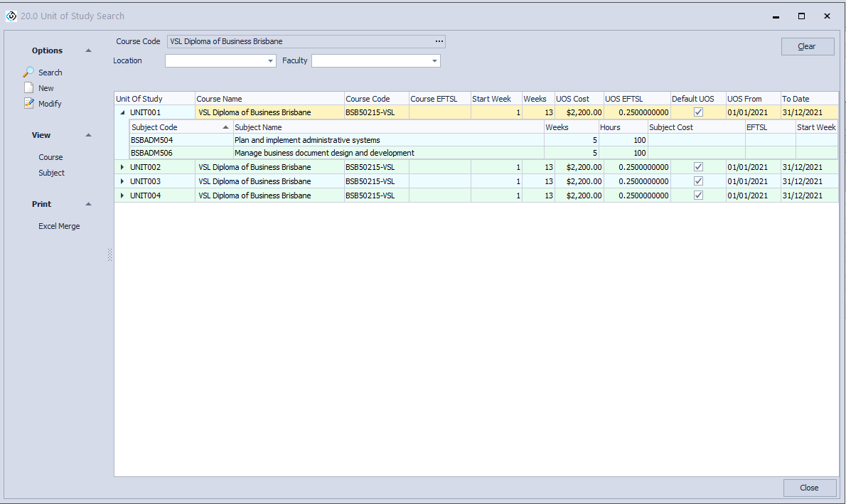This screenshot has height=504, width=846.
Task: Toggle Default UOS checkbox for UNIT001
Action: tap(698, 112)
